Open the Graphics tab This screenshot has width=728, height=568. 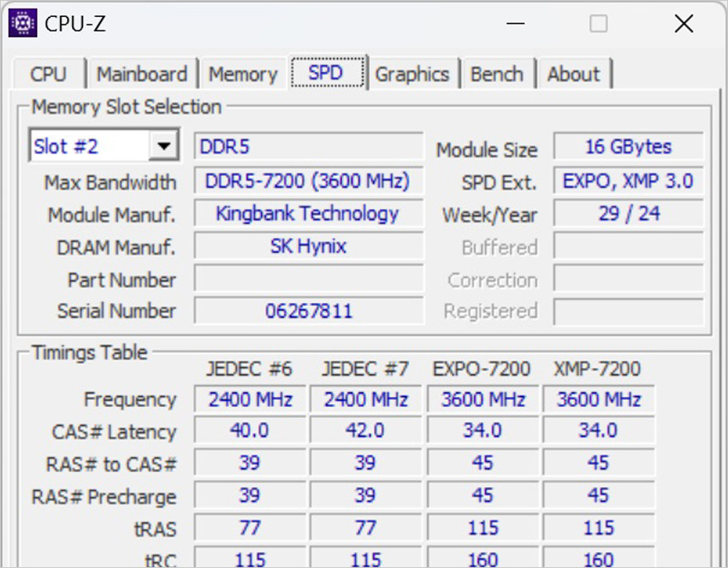pyautogui.click(x=412, y=74)
